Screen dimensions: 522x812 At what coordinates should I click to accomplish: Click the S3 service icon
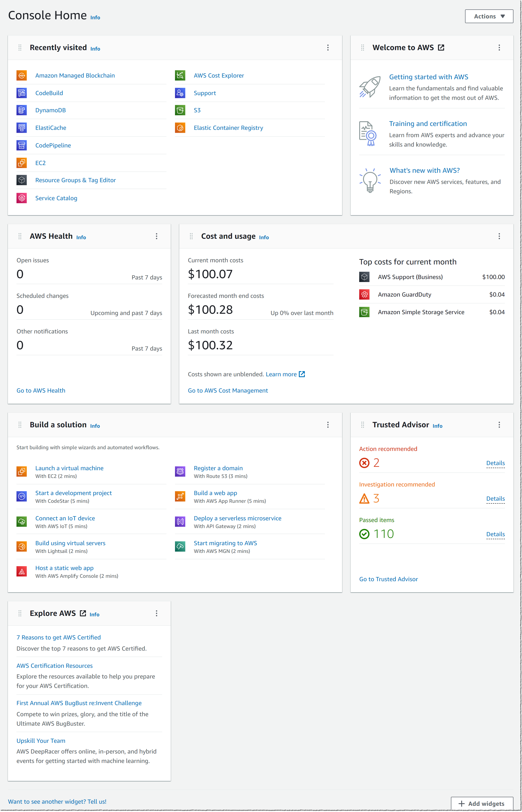(x=180, y=110)
